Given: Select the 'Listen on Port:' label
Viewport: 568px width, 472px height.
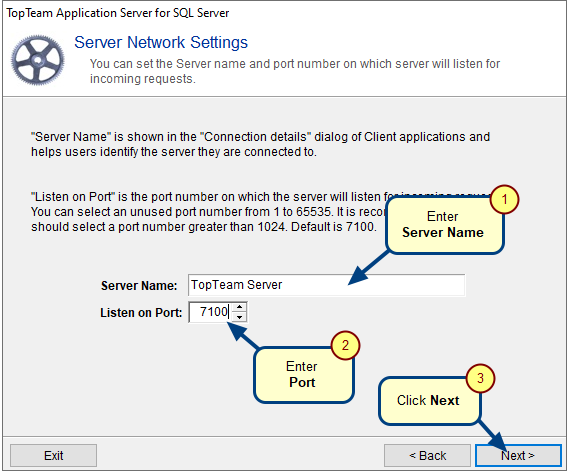Looking at the screenshot, I should click(x=141, y=313).
